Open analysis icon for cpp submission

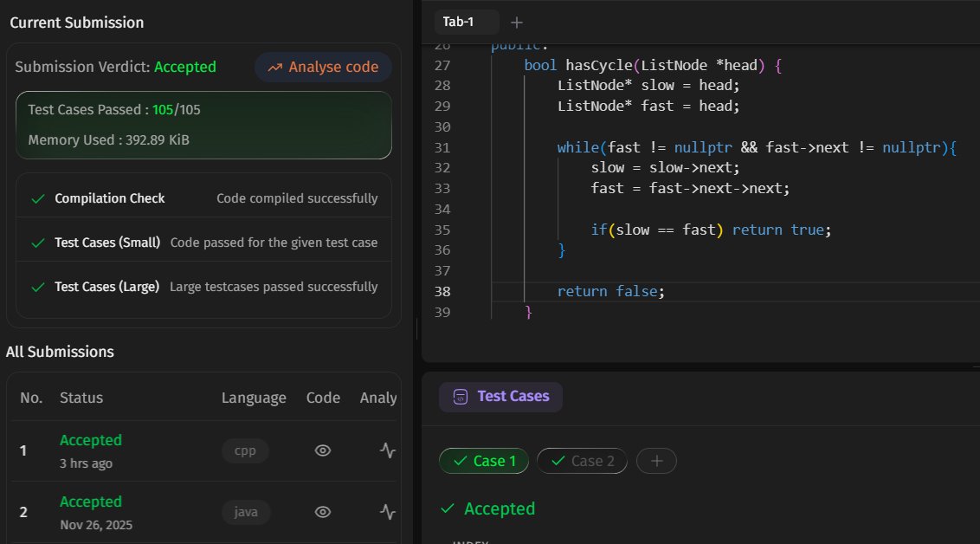388,450
